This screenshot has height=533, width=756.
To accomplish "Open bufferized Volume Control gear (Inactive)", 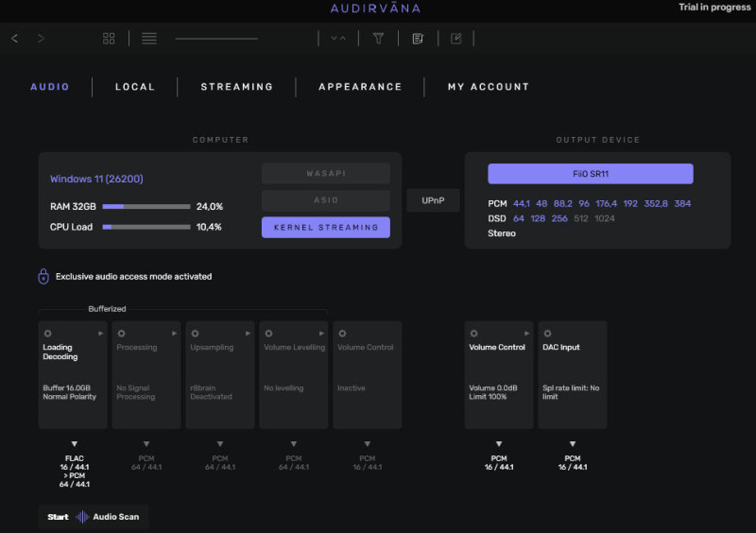I will [342, 334].
